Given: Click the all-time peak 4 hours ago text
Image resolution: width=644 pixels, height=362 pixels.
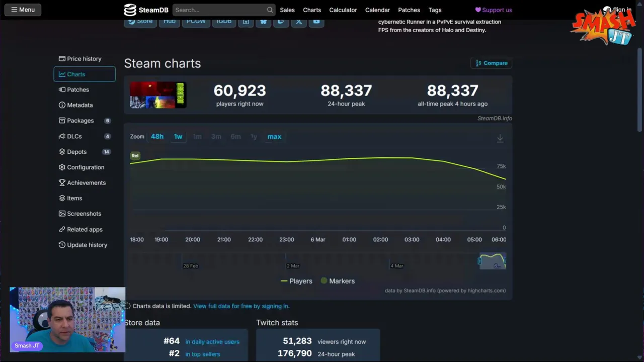Looking at the screenshot, I should [x=452, y=104].
